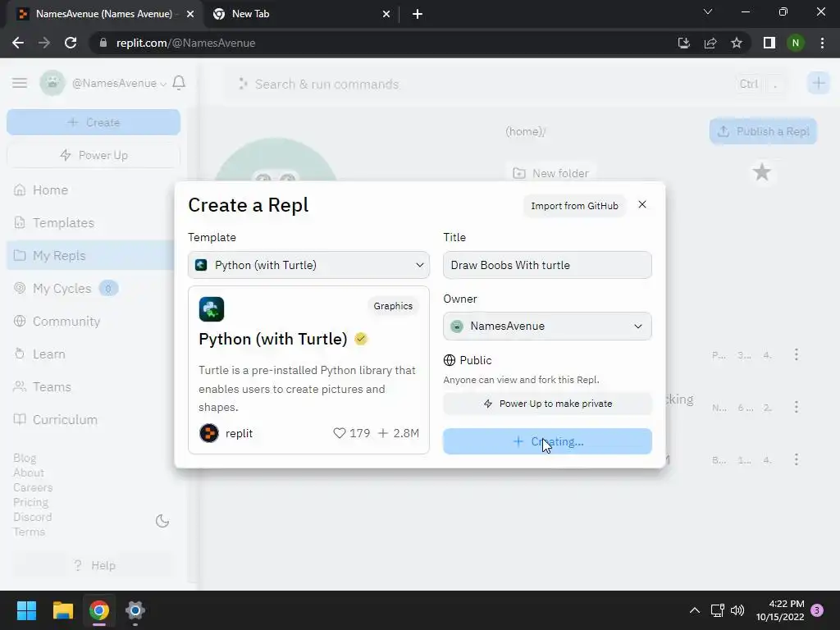
Task: Follow the Discord footer link
Action: [x=33, y=517]
